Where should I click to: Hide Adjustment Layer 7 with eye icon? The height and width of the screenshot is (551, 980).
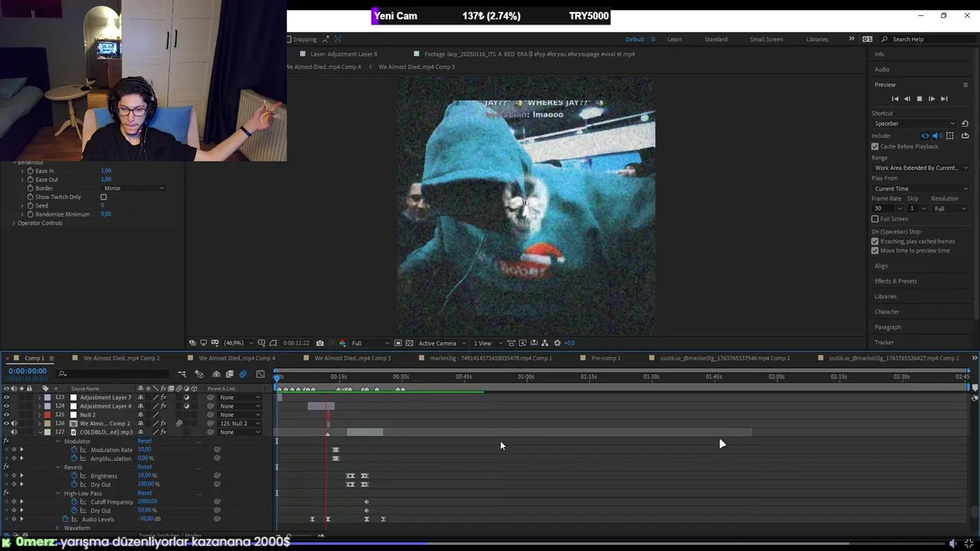point(6,398)
